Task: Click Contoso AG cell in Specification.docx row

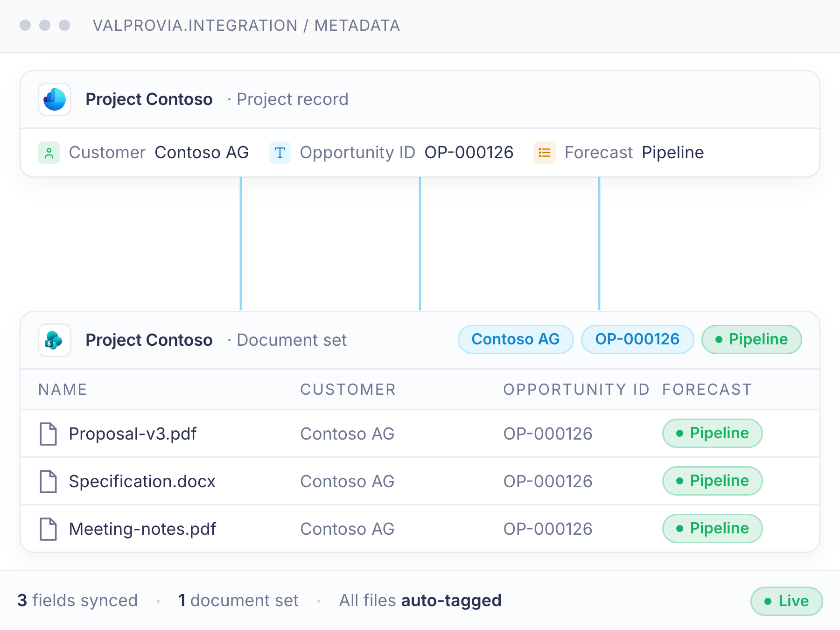Action: (x=348, y=482)
